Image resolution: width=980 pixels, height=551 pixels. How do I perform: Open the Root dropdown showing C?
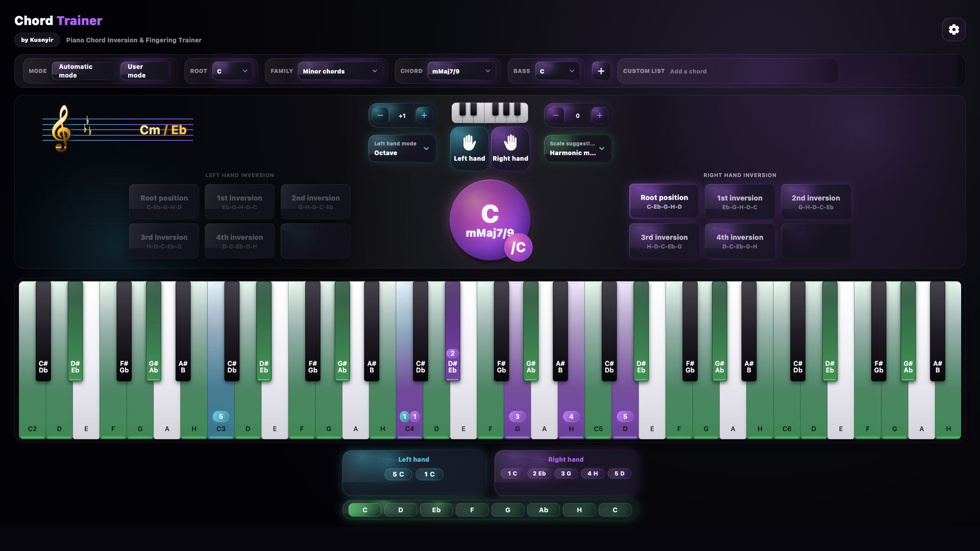pyautogui.click(x=232, y=71)
